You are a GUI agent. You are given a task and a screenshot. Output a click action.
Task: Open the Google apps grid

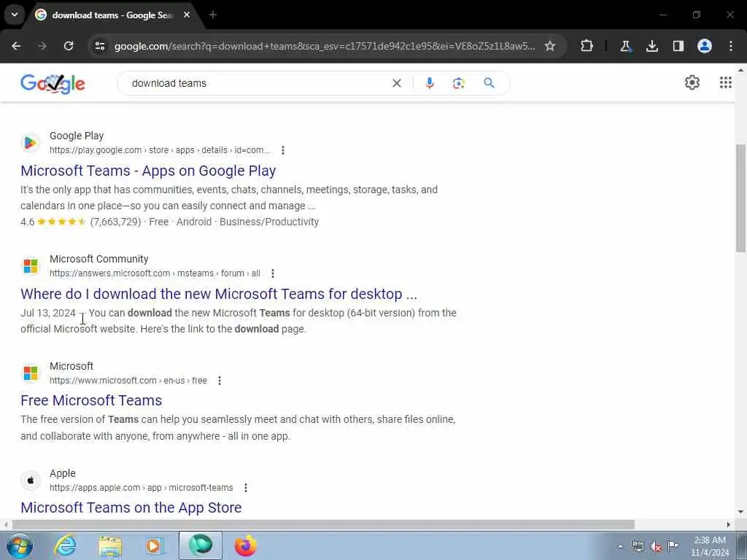[x=726, y=83]
